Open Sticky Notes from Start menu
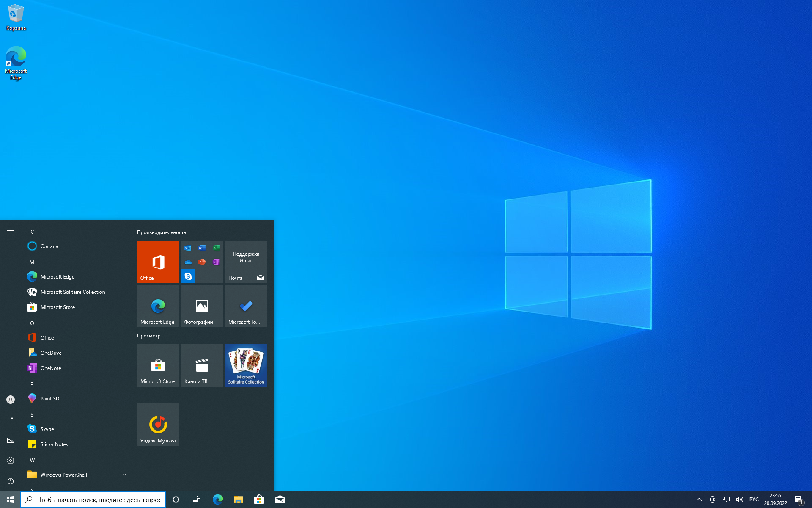Screen dimensions: 812x508 (x=55, y=444)
